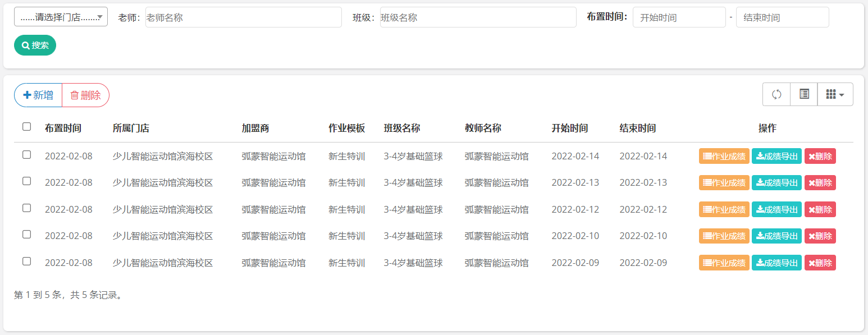The image size is (868, 335).
Task: Open 作业成绩 for the 2022-02-10 row
Action: click(x=724, y=236)
